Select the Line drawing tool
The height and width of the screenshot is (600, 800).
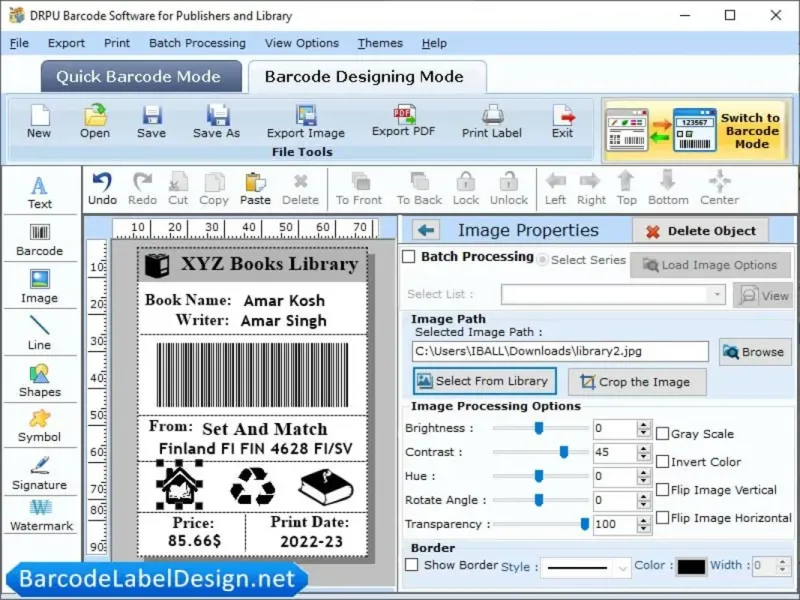(x=39, y=333)
